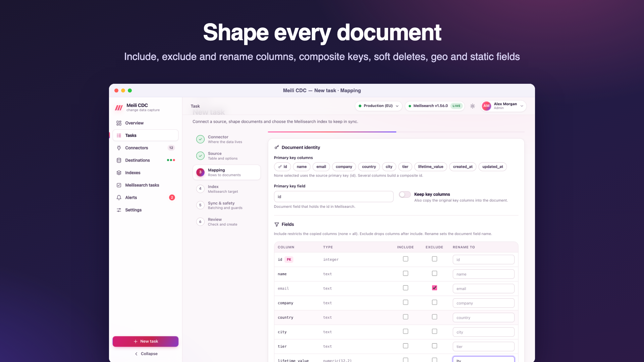Screen dimensions: 644x362
Task: Open Settings sliders icon
Action: click(119, 210)
